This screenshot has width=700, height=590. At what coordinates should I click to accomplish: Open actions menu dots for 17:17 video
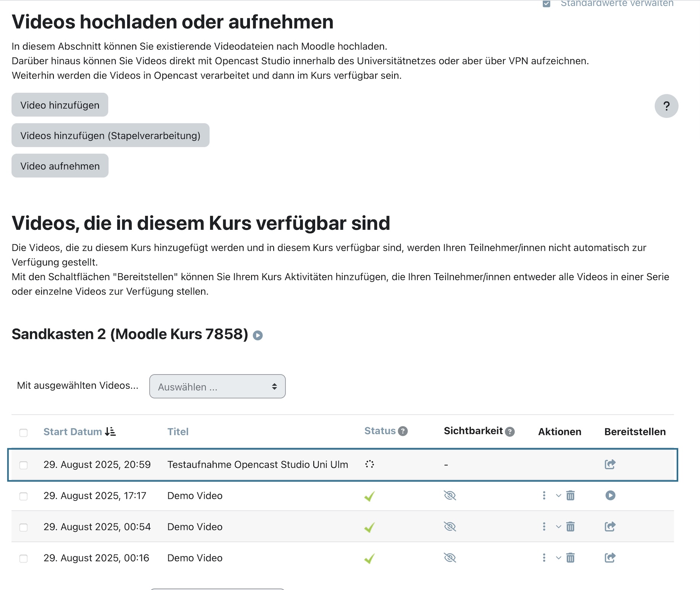(x=544, y=496)
